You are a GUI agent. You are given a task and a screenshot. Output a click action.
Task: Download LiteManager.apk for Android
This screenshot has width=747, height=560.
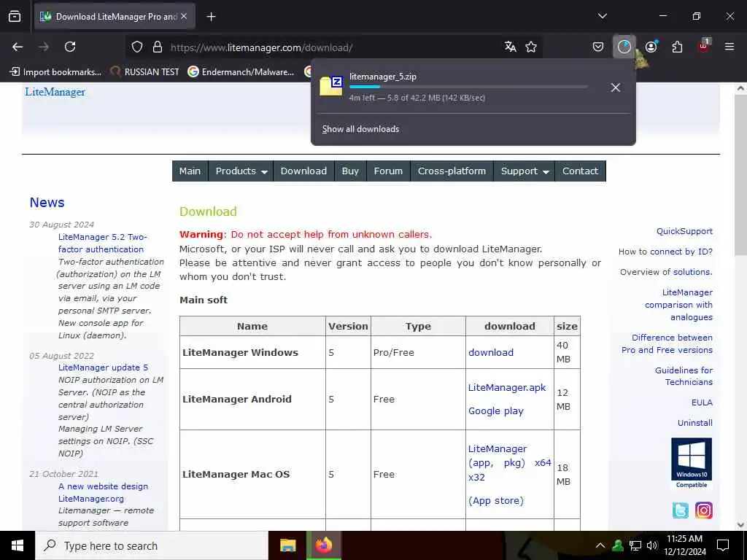[507, 388]
